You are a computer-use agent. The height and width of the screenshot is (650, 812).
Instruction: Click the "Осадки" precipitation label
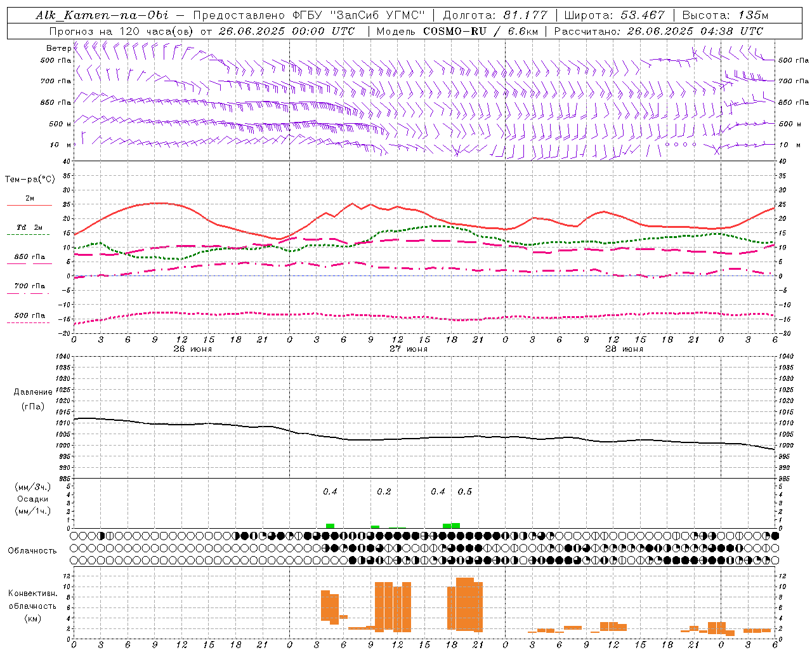click(x=33, y=499)
